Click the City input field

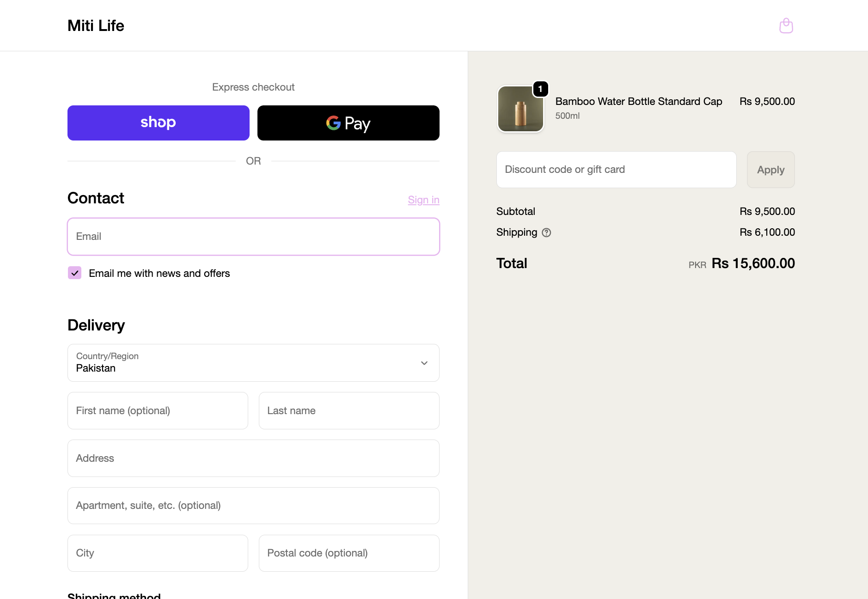158,553
